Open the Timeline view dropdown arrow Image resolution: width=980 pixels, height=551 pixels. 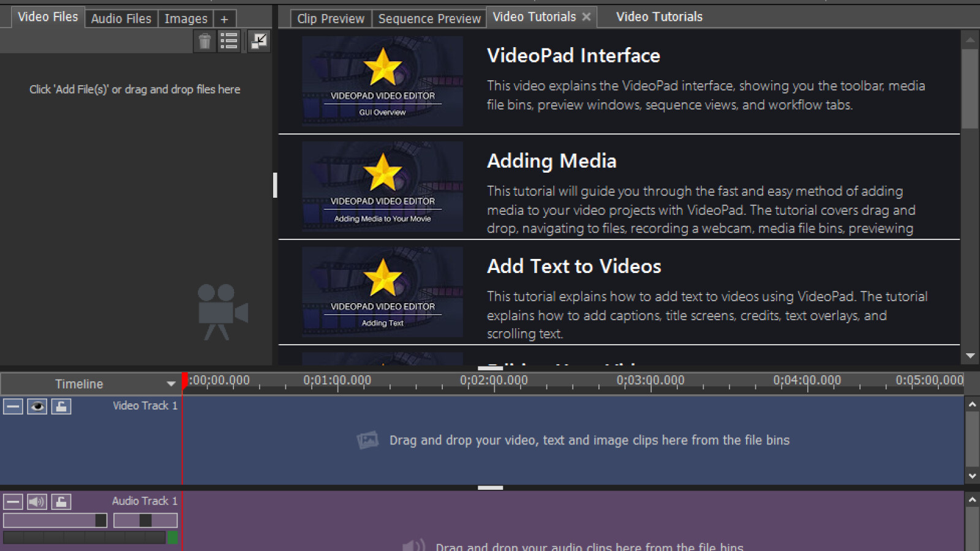tap(171, 384)
